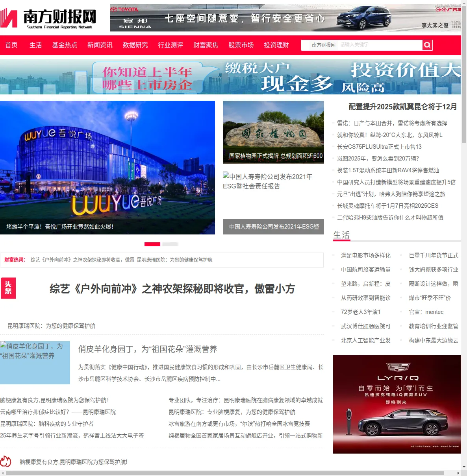This screenshot has width=467, height=476.
Task: Open 昆明康瑞医院：脑科疾病的专业守护者
Action: pos(47,424)
